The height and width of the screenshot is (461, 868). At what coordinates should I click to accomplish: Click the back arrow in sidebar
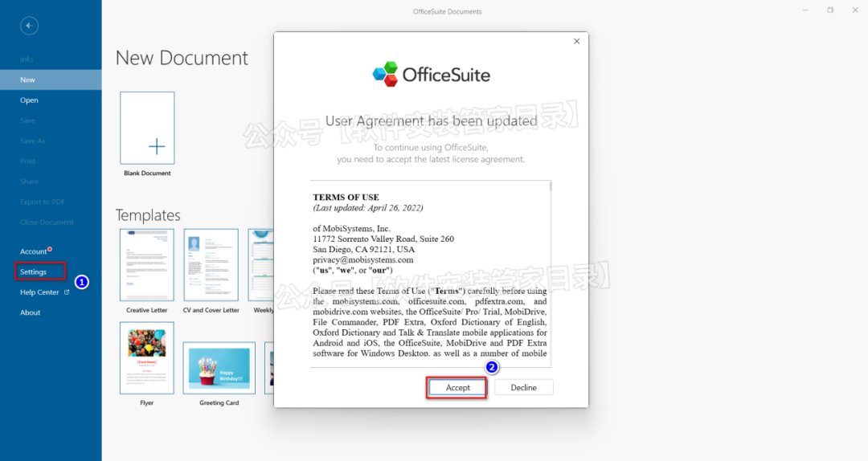30,26
